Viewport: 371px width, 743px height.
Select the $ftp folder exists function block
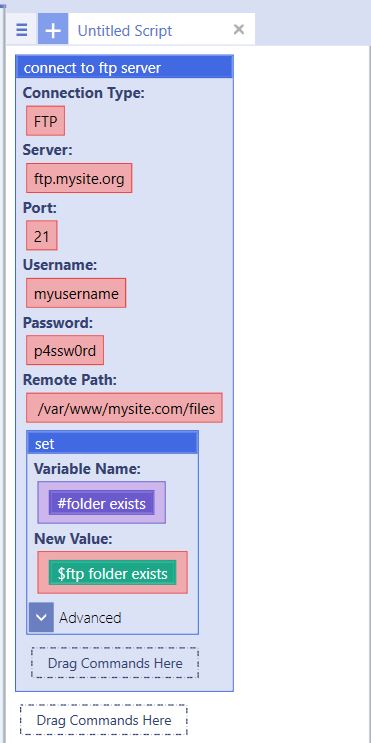[113, 573]
